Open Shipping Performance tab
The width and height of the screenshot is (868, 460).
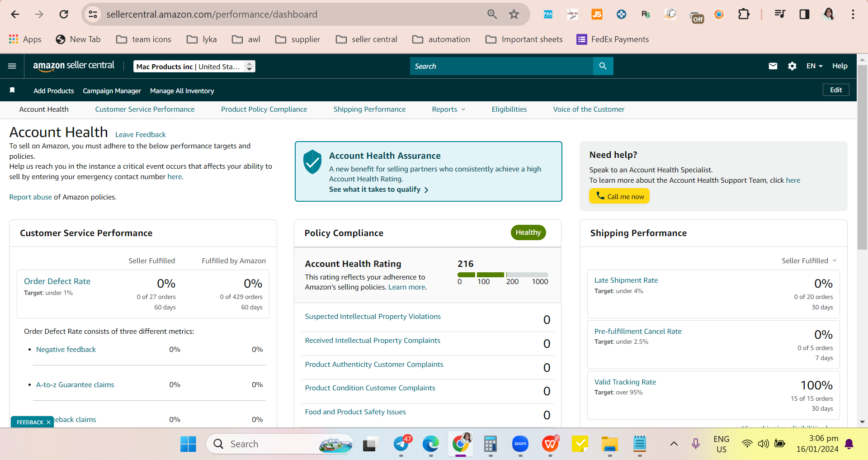coord(369,109)
